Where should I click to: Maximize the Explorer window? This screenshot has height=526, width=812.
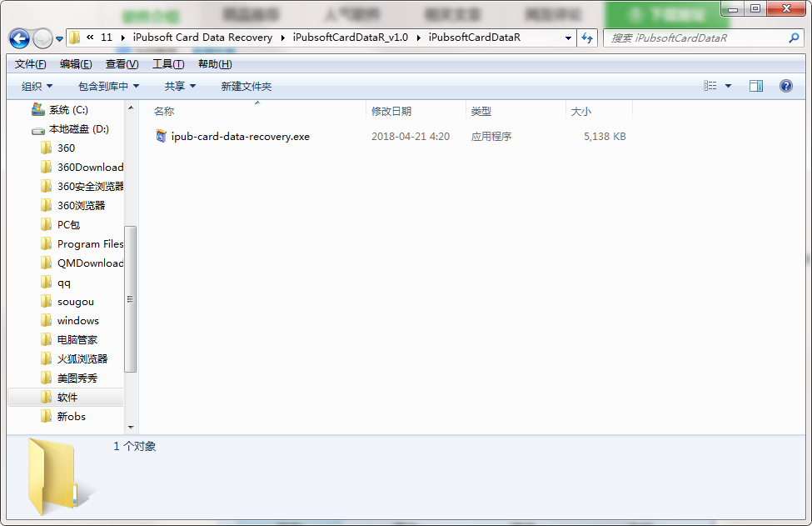pos(755,9)
